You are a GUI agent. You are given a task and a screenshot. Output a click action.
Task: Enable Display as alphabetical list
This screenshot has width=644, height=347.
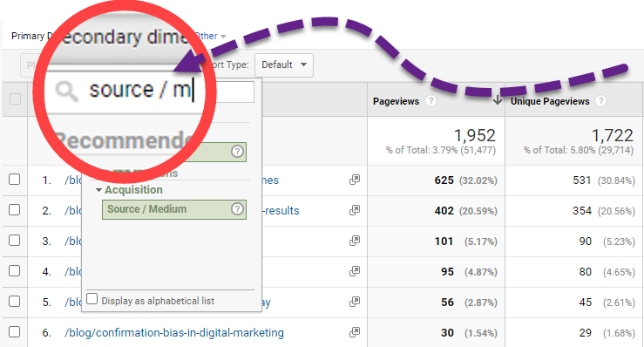(x=92, y=299)
